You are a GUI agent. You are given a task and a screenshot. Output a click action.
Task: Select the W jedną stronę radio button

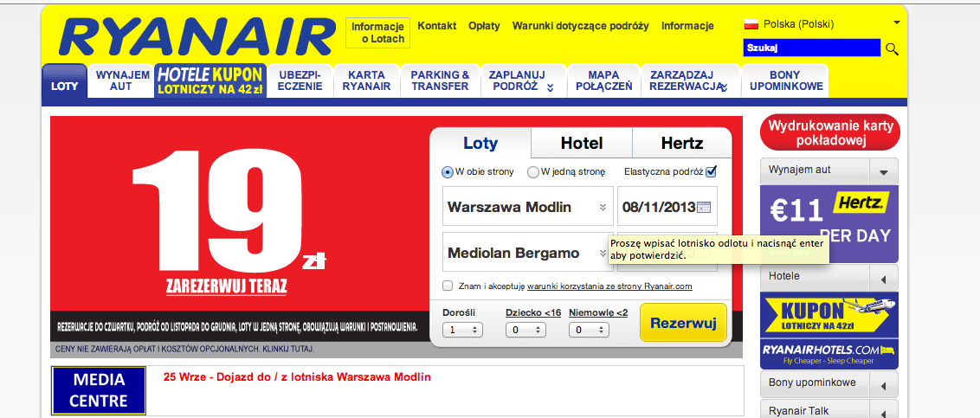point(533,172)
